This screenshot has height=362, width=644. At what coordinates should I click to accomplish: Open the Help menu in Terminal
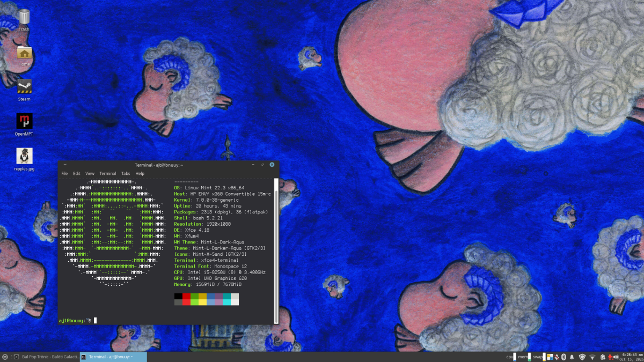[x=140, y=174]
